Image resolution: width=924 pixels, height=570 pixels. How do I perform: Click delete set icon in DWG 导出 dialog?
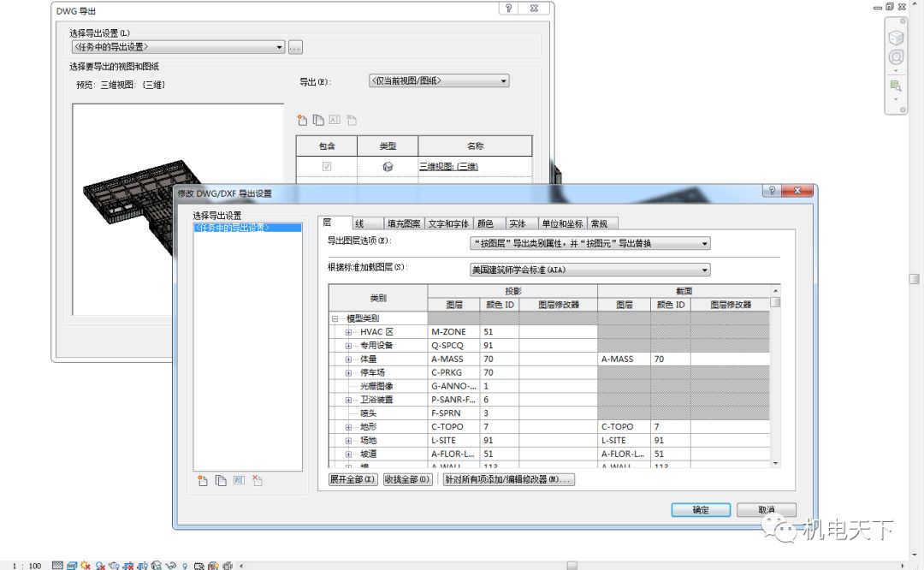[352, 121]
